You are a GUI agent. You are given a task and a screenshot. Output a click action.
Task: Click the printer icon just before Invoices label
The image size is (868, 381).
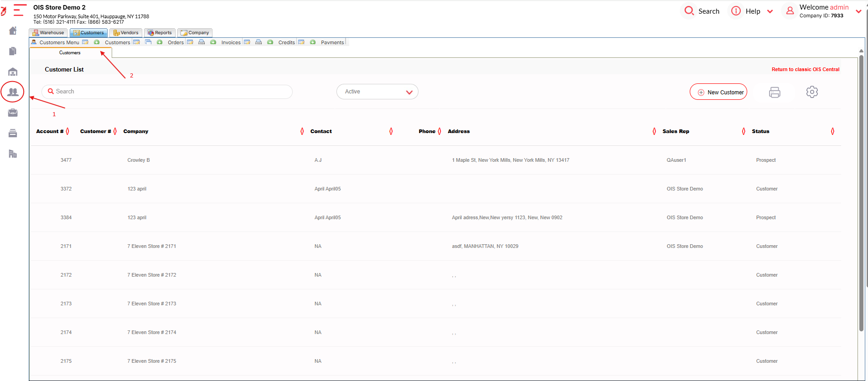click(201, 42)
